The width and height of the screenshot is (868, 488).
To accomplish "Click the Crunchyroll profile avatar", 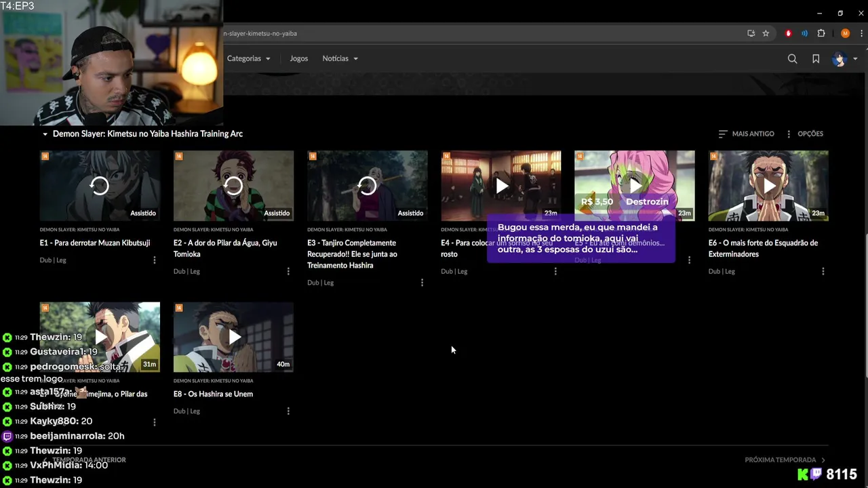I will [x=840, y=59].
